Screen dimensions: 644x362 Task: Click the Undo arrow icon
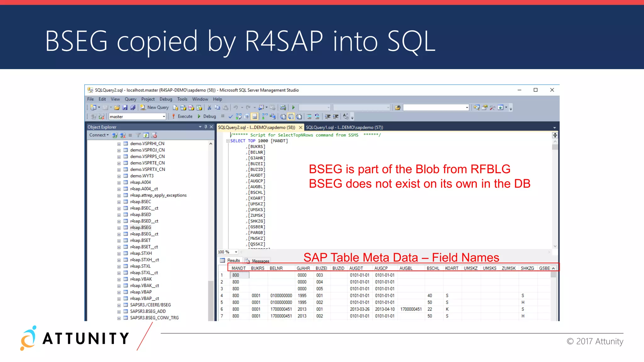click(236, 107)
